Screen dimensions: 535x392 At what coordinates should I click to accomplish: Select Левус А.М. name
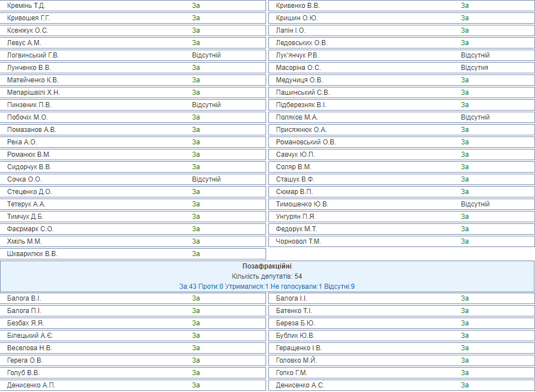pos(24,43)
